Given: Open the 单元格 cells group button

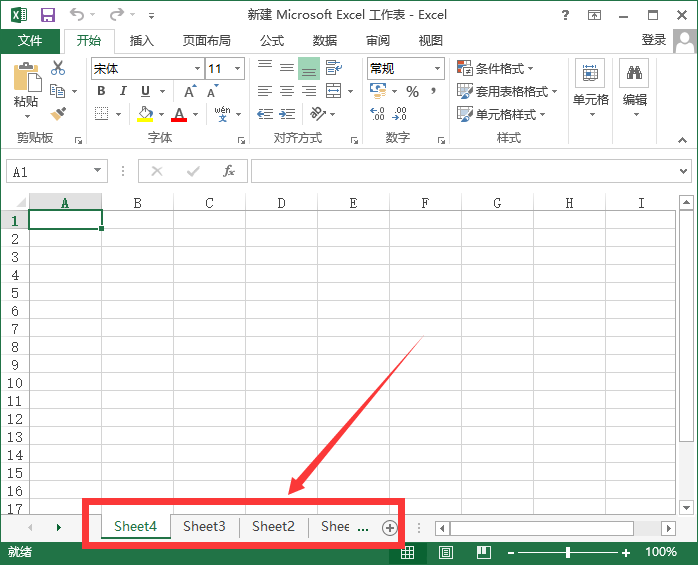Looking at the screenshot, I should point(590,88).
